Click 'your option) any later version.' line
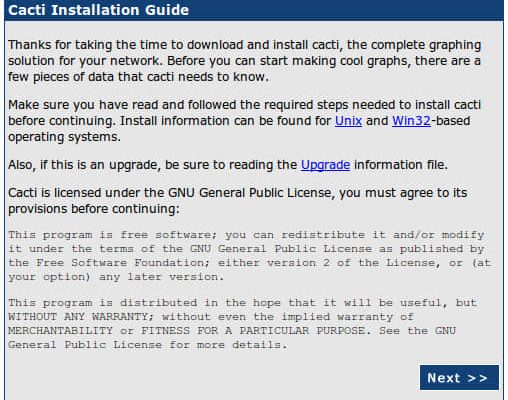The height and width of the screenshot is (400, 508). [x=116, y=277]
